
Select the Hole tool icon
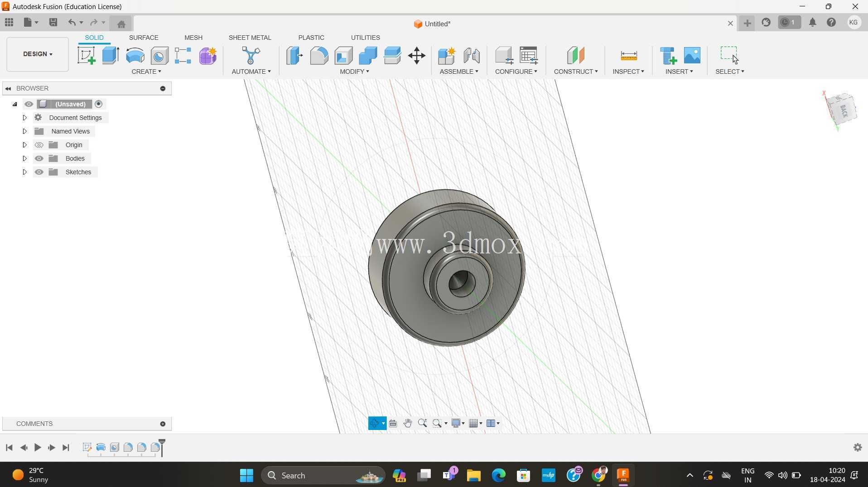tap(159, 56)
